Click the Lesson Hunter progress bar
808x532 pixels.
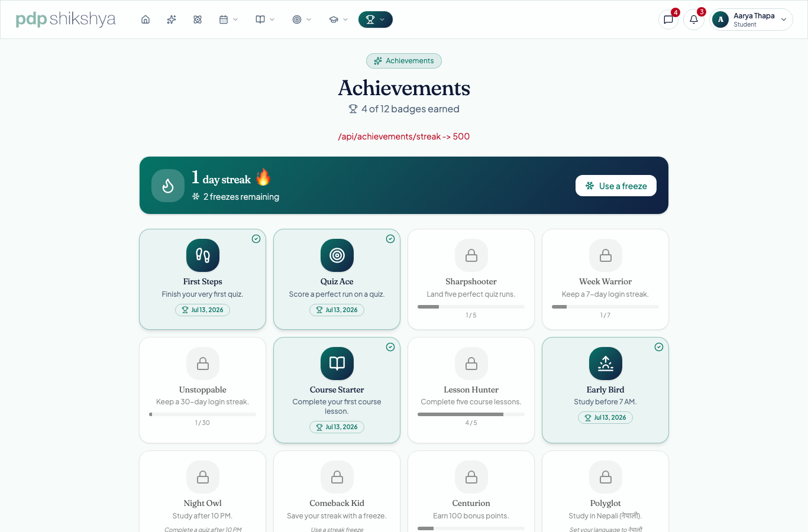[x=471, y=414]
